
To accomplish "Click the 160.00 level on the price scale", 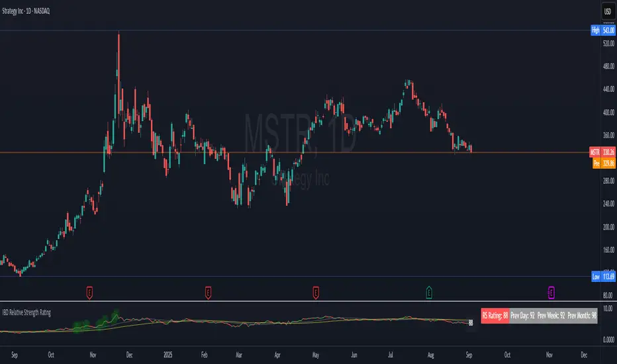I will pyautogui.click(x=608, y=250).
